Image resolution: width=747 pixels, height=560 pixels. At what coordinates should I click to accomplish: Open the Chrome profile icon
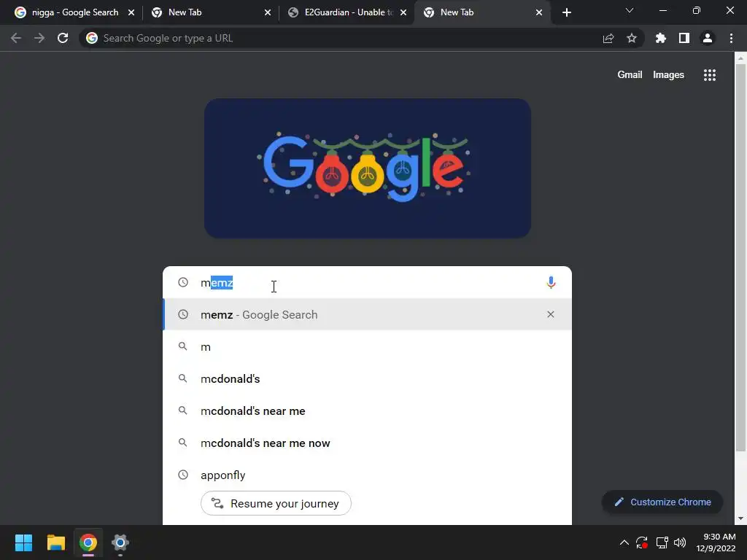pyautogui.click(x=708, y=38)
